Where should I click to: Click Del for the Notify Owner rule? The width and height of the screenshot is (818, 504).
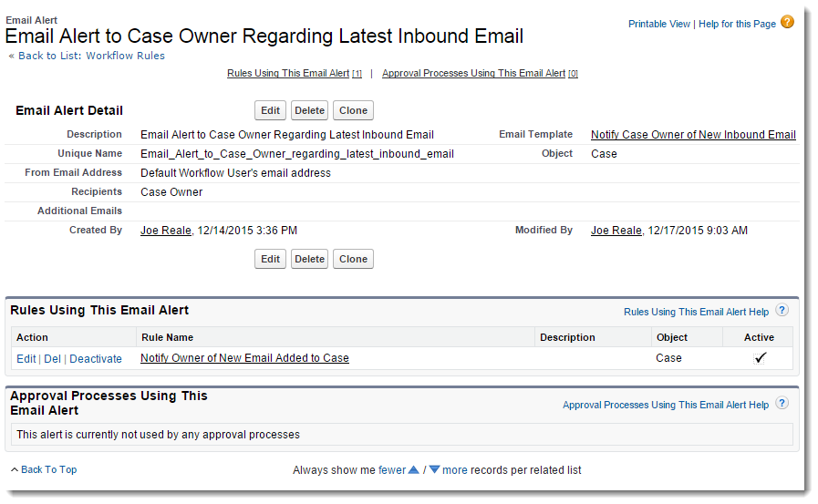pyautogui.click(x=52, y=358)
